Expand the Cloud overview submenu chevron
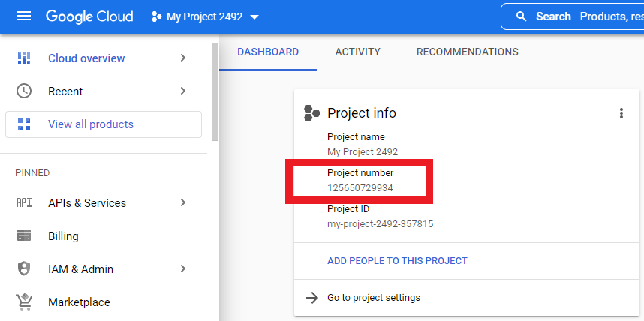The width and height of the screenshot is (644, 321). (x=183, y=58)
